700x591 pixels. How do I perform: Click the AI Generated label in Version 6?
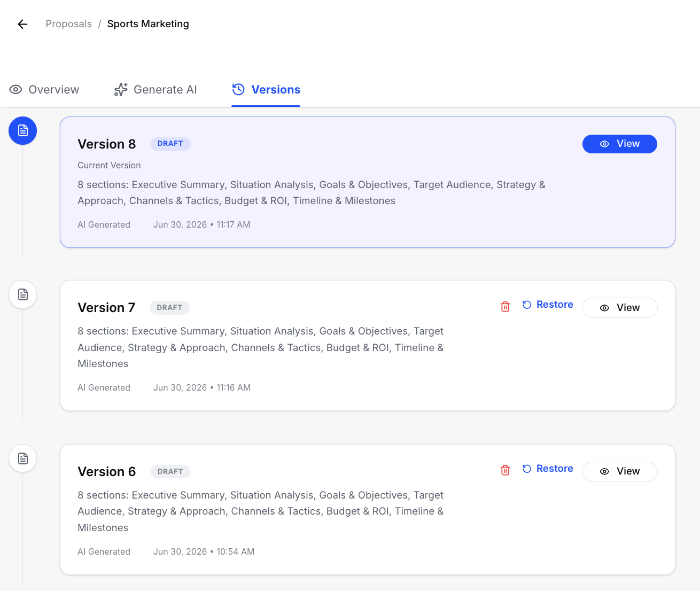104,552
